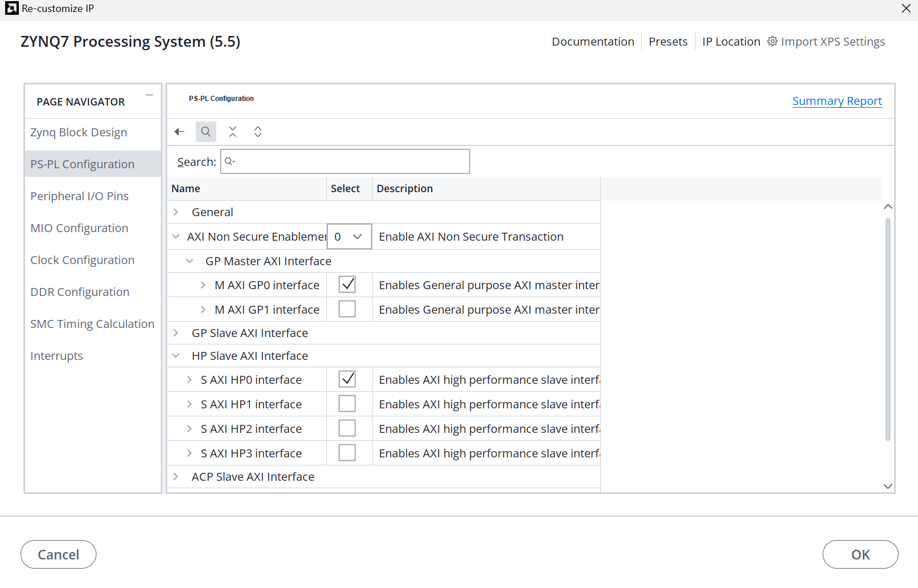Image resolution: width=918 pixels, height=588 pixels.
Task: Click the scrollbar down arrow
Action: [888, 486]
